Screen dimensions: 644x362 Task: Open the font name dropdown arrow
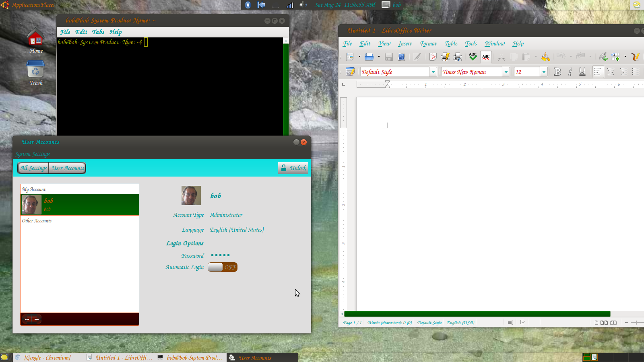[506, 72]
